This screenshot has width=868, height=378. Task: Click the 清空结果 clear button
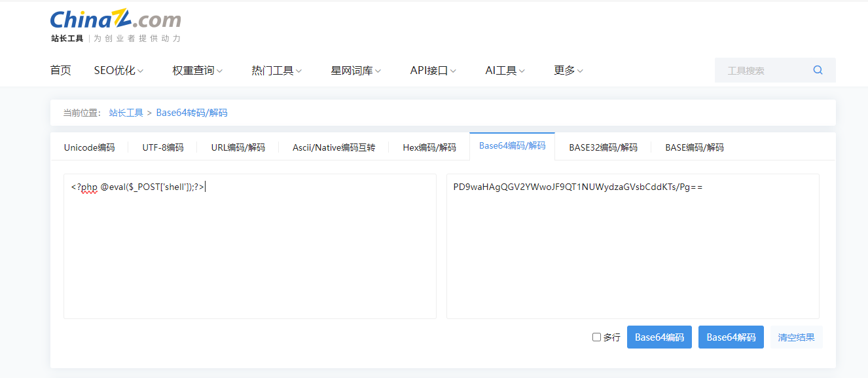[x=797, y=337]
